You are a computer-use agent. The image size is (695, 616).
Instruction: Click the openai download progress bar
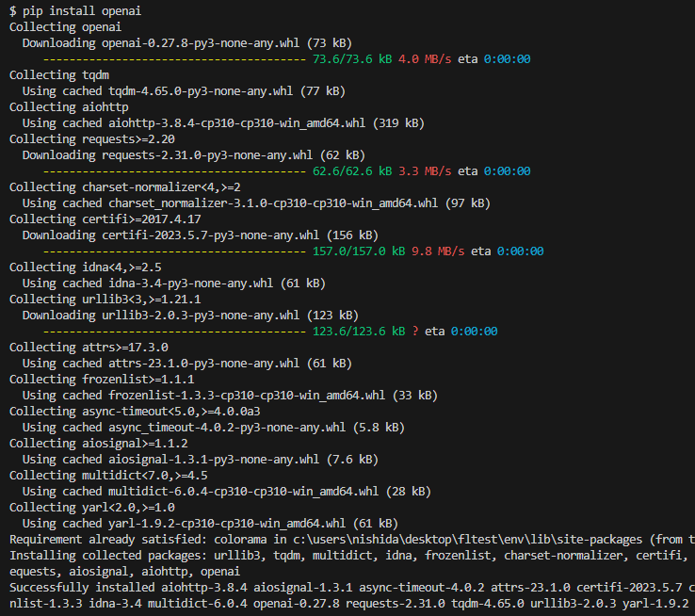click(x=174, y=59)
